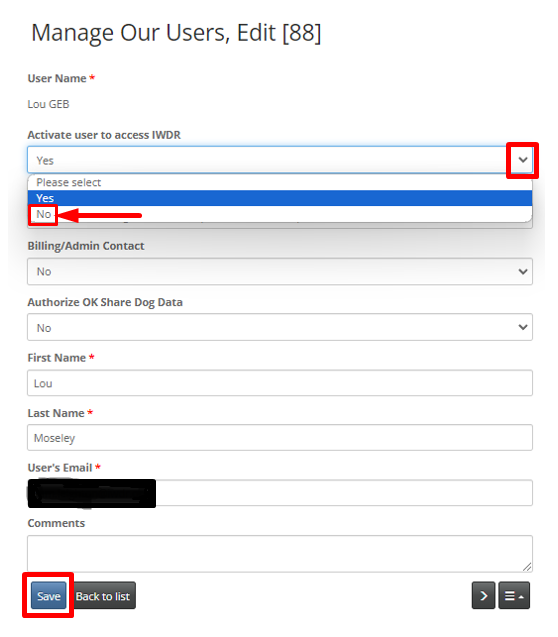The image size is (558, 637).
Task: Select the Yes option in list
Action: (280, 198)
